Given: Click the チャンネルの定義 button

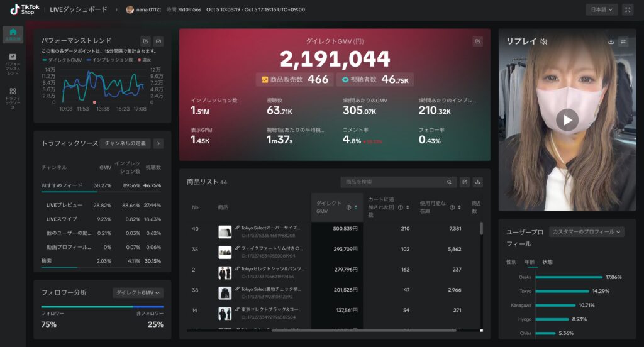Looking at the screenshot, I should 126,143.
